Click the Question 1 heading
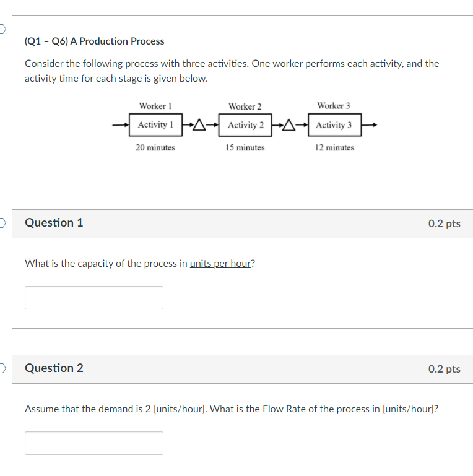473x476 pixels. tap(54, 223)
